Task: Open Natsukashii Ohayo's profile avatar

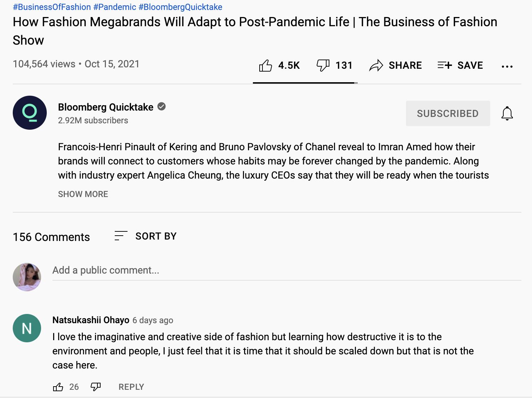Action: [x=27, y=328]
